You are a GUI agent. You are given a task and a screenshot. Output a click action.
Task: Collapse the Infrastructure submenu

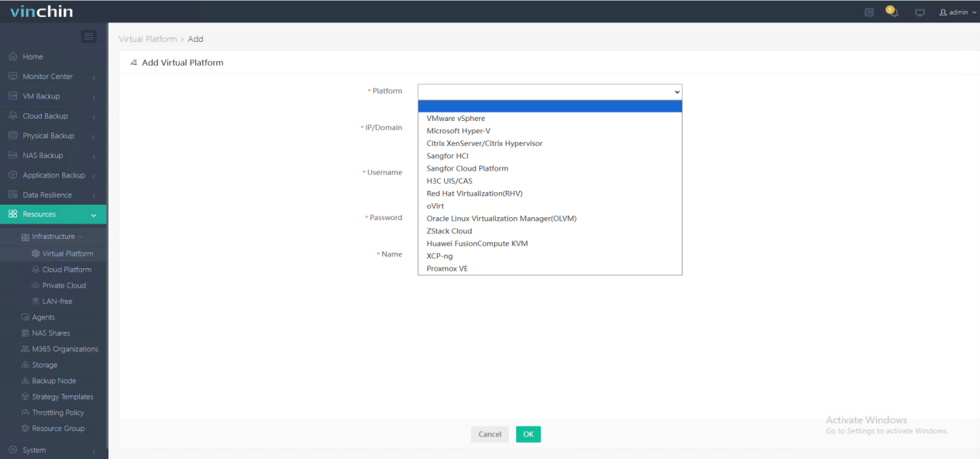(53, 236)
